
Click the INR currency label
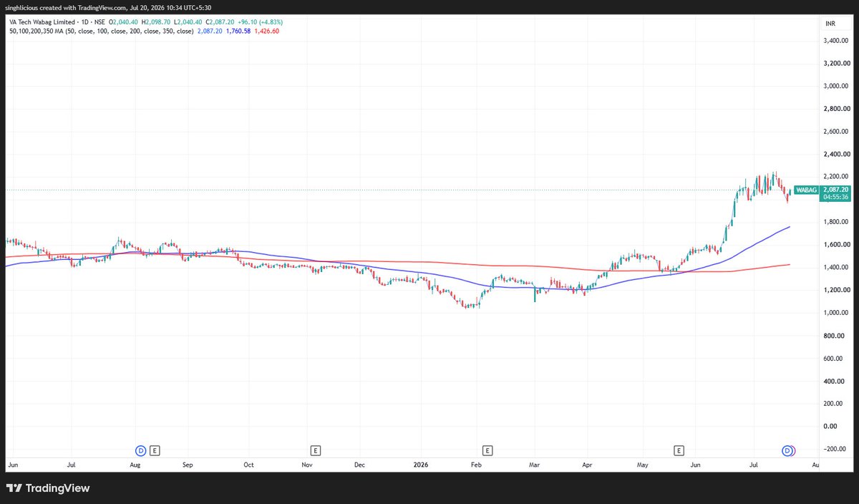click(x=830, y=24)
